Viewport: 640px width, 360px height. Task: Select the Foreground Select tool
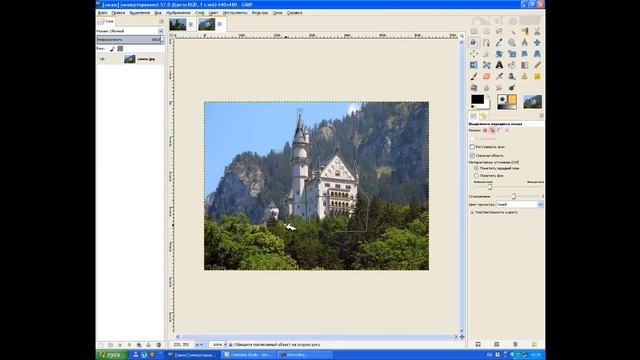(x=474, y=42)
